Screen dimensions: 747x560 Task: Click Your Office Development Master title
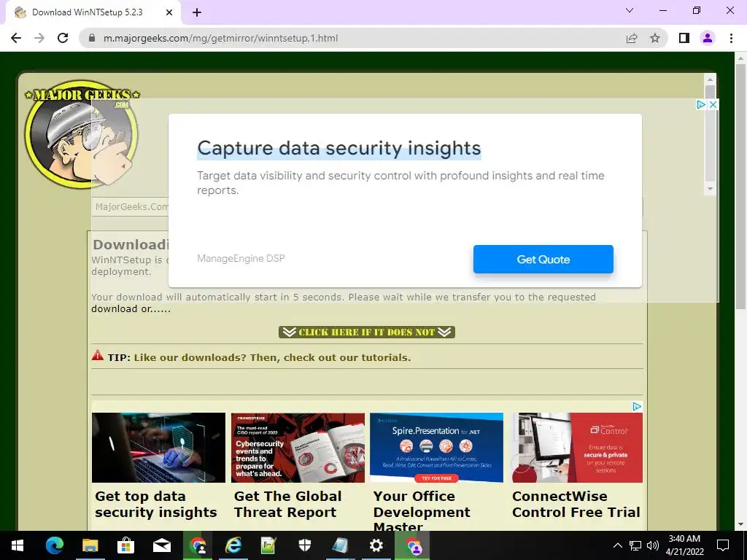pyautogui.click(x=422, y=510)
